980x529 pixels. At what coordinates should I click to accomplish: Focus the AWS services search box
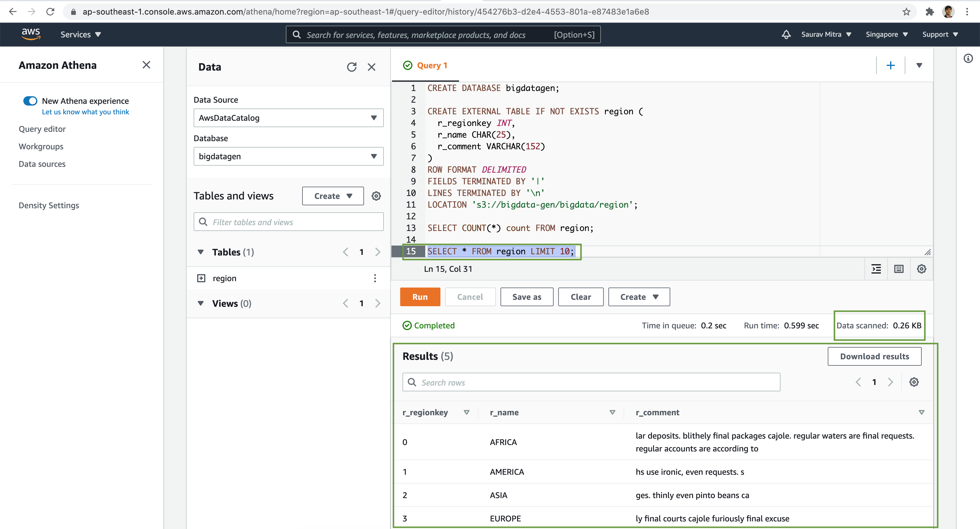443,35
